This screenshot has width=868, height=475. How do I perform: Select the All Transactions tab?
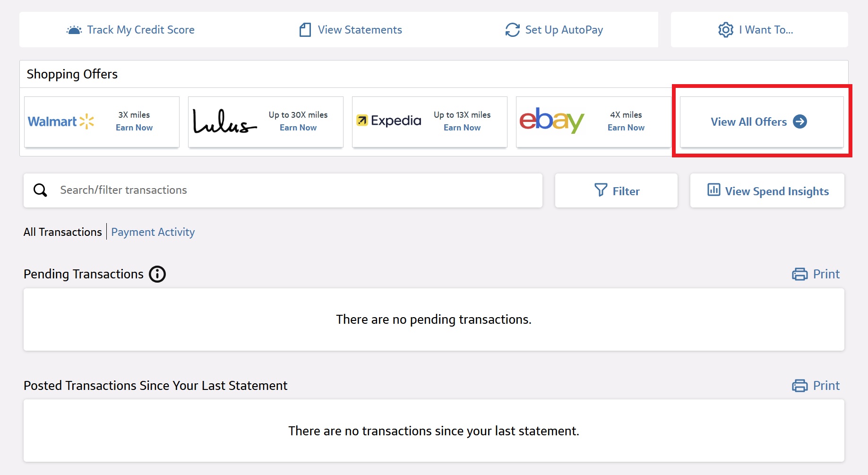pos(62,232)
